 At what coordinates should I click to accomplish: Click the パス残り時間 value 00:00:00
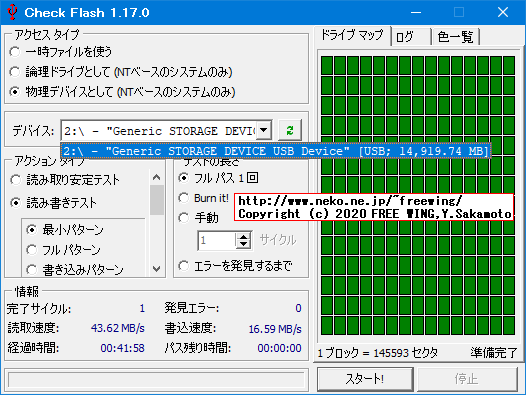coord(279,348)
